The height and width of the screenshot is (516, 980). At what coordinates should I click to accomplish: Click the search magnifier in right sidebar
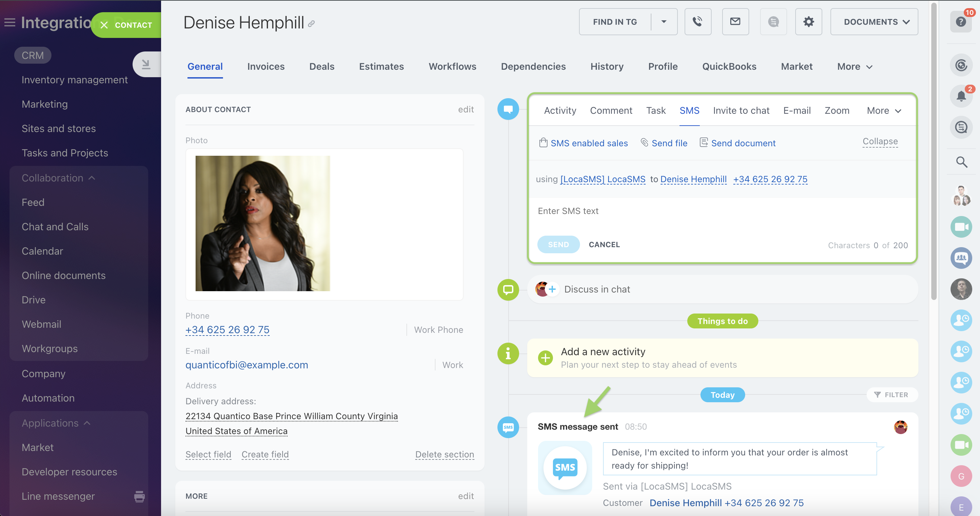click(x=961, y=162)
